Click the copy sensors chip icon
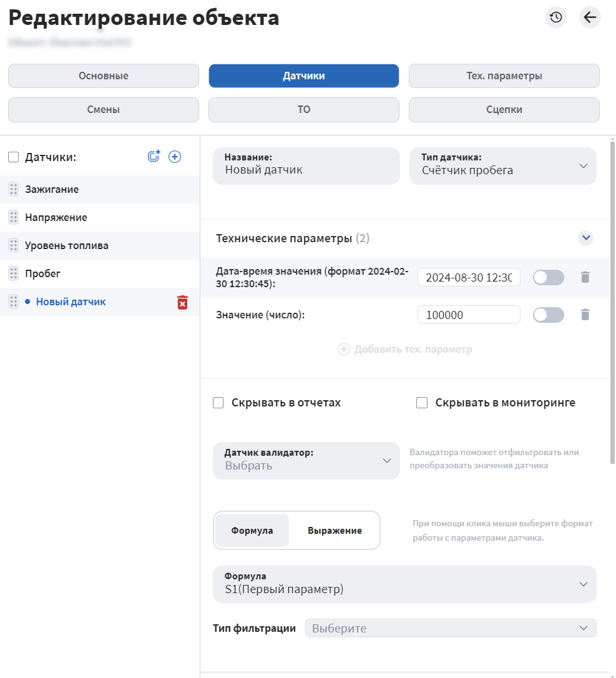 154,157
